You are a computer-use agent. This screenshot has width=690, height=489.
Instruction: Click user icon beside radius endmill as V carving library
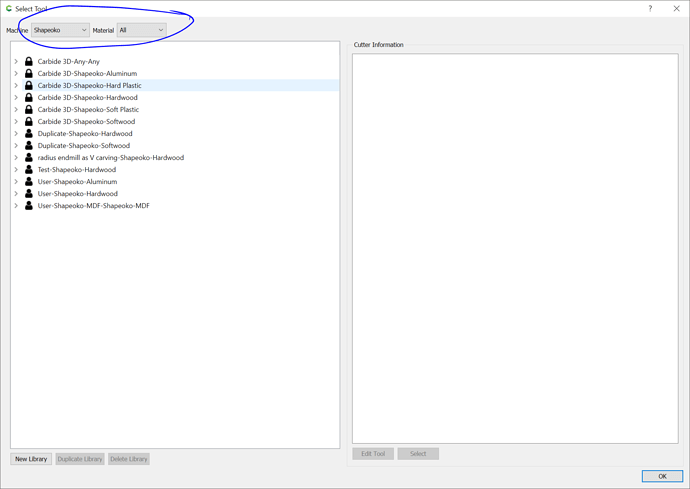(29, 157)
